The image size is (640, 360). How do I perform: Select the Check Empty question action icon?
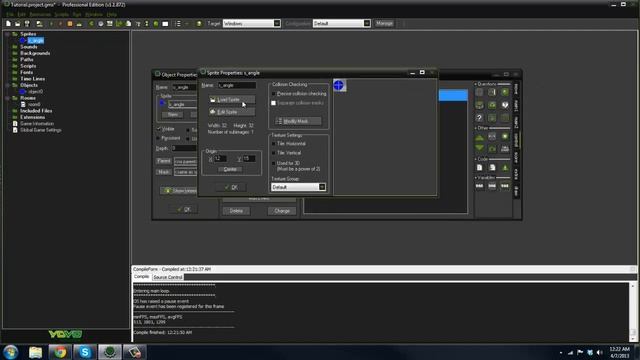click(479, 92)
